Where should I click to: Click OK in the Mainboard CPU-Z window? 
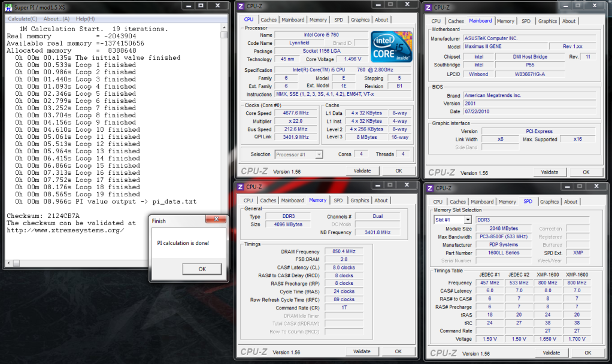coord(586,172)
